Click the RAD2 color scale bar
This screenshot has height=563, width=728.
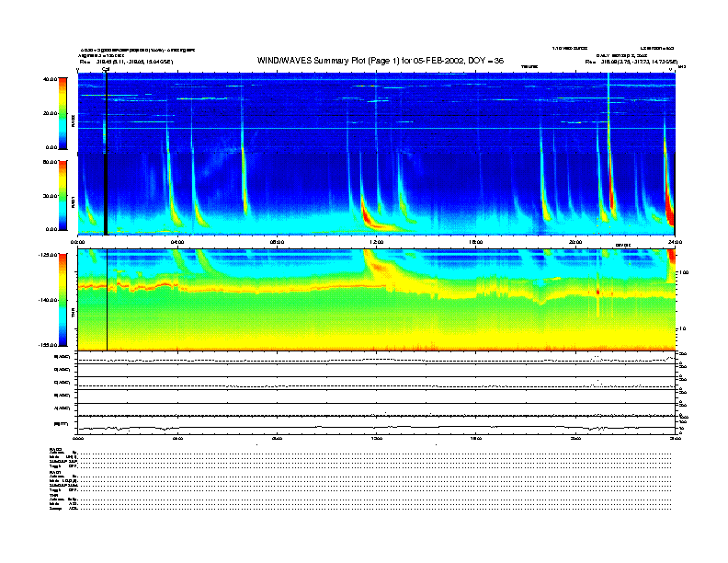pos(63,113)
